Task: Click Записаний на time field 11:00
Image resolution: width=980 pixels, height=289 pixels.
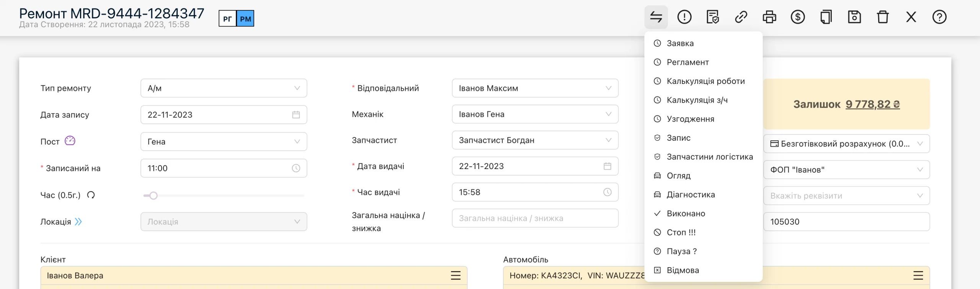Action: coord(224,168)
